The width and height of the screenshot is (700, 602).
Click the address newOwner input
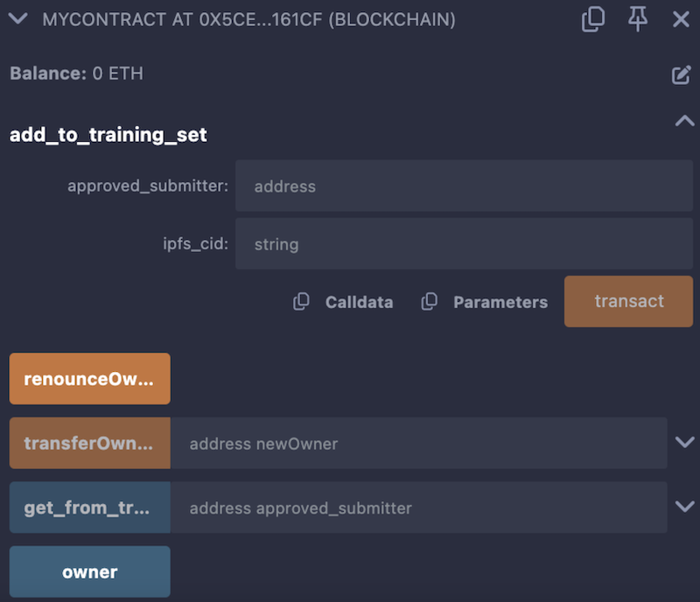(418, 443)
